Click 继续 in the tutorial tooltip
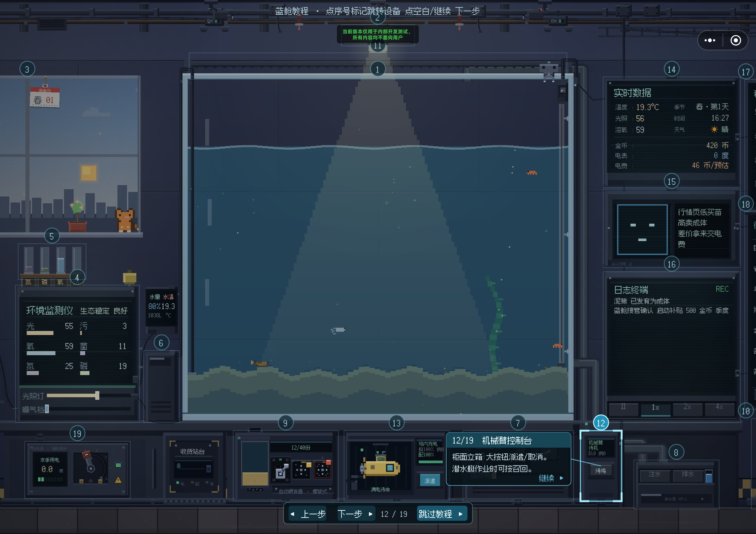 tap(551, 478)
